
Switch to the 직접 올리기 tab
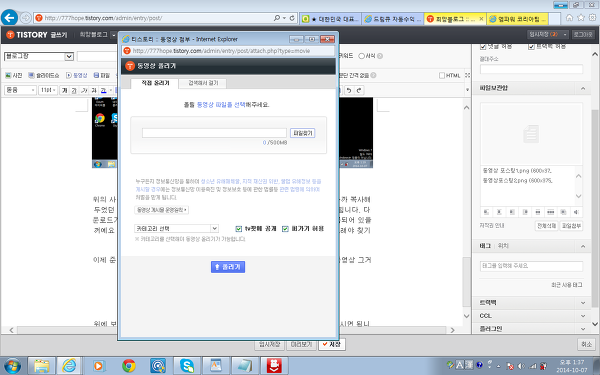(x=155, y=83)
